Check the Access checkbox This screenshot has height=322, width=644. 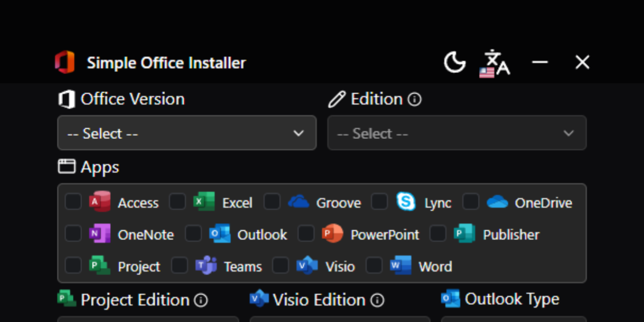point(73,202)
